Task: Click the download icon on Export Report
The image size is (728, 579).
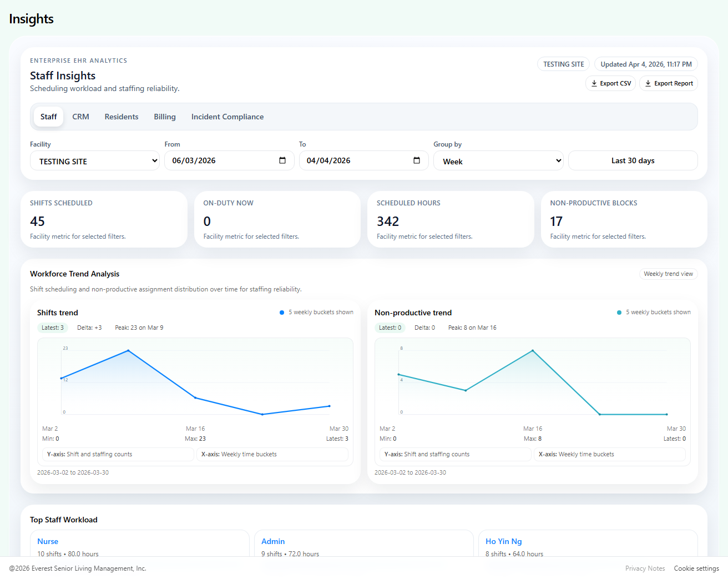Action: point(648,83)
